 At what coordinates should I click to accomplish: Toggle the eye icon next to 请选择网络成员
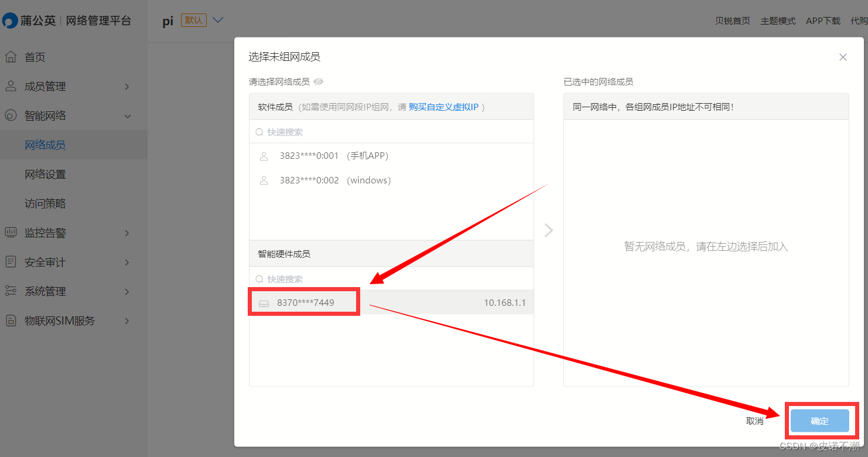click(319, 81)
